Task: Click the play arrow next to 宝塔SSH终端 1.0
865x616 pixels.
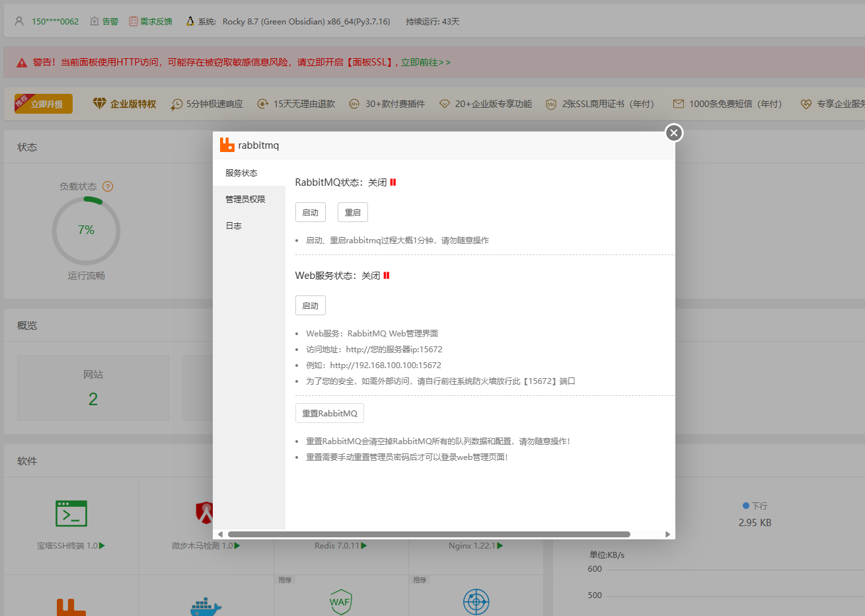Action: coord(102,546)
